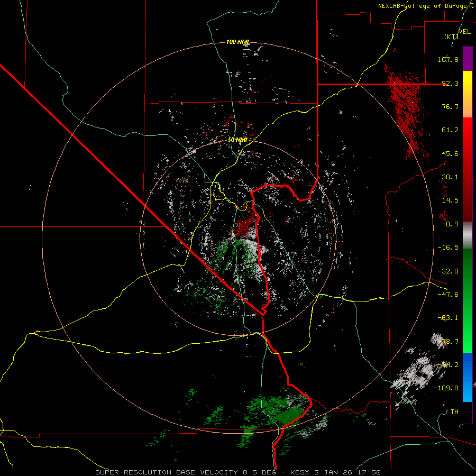Viewport: 476px width, 476px height.
Task: Select the -94.2 velocity legend value
Action: pyautogui.click(x=448, y=365)
